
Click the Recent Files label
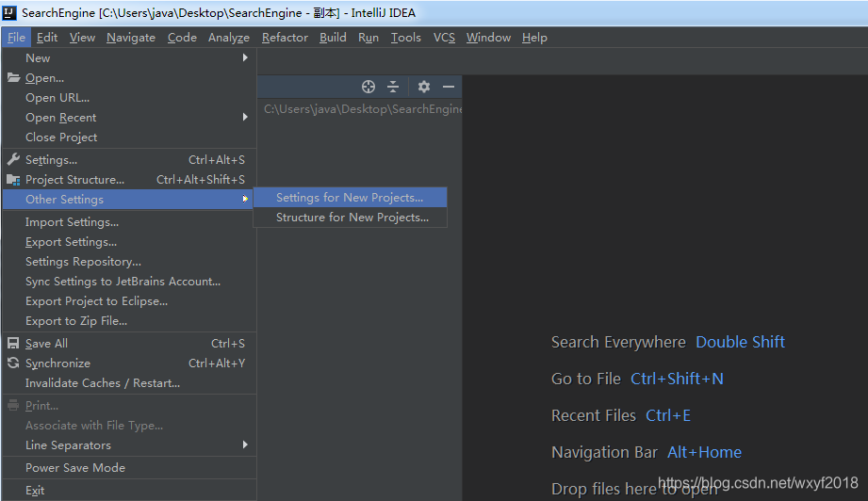click(594, 415)
